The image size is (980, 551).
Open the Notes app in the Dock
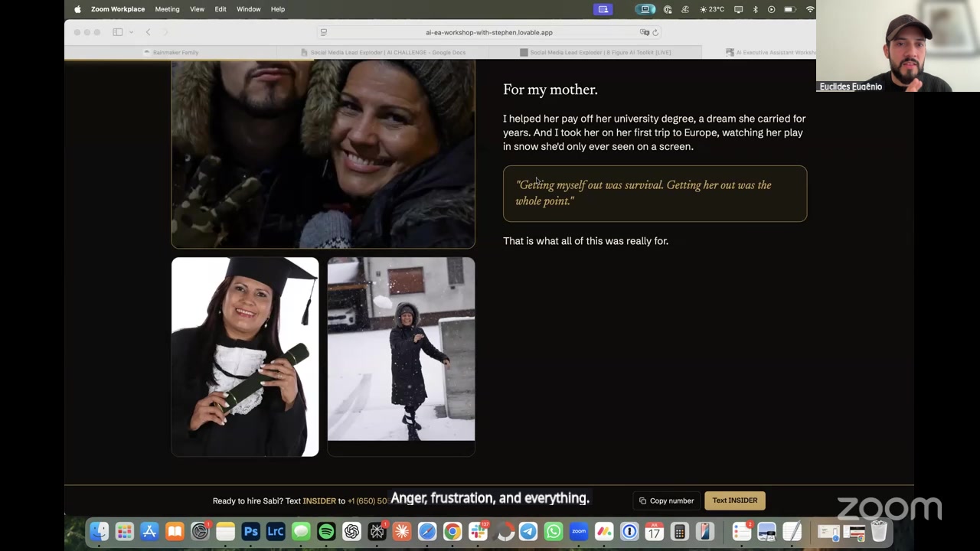point(225,531)
